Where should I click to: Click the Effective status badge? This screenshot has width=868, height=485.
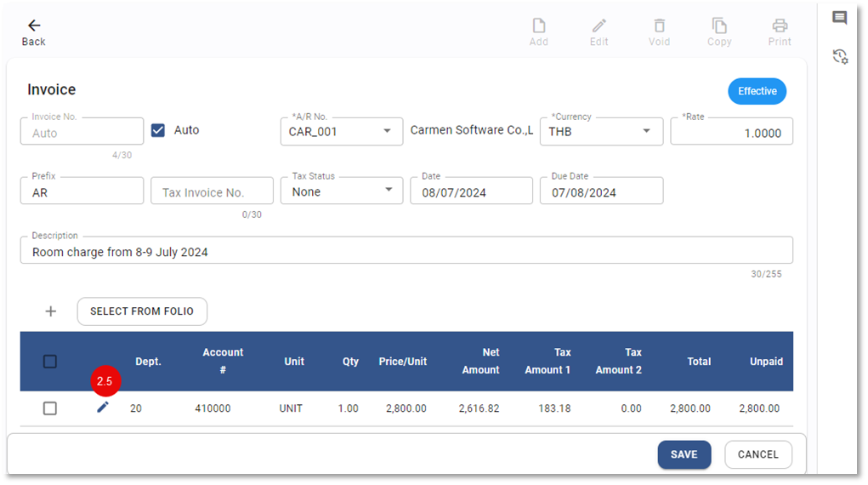757,91
